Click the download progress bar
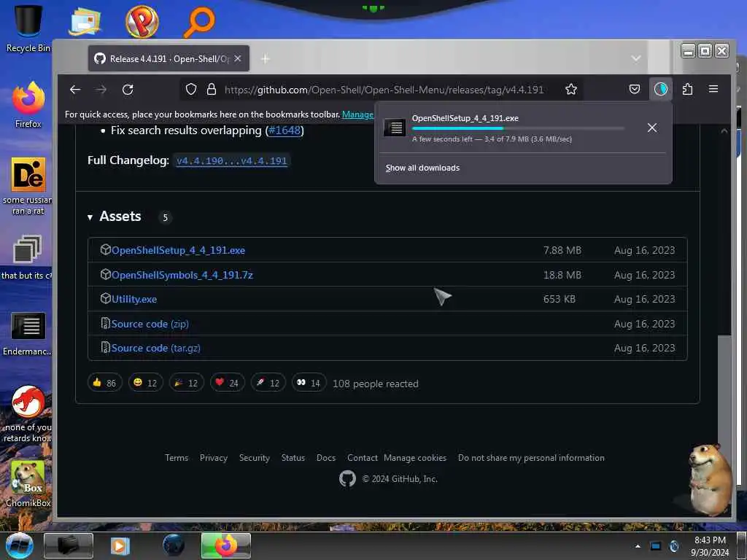Viewport: 747px width, 560px height. (518, 128)
